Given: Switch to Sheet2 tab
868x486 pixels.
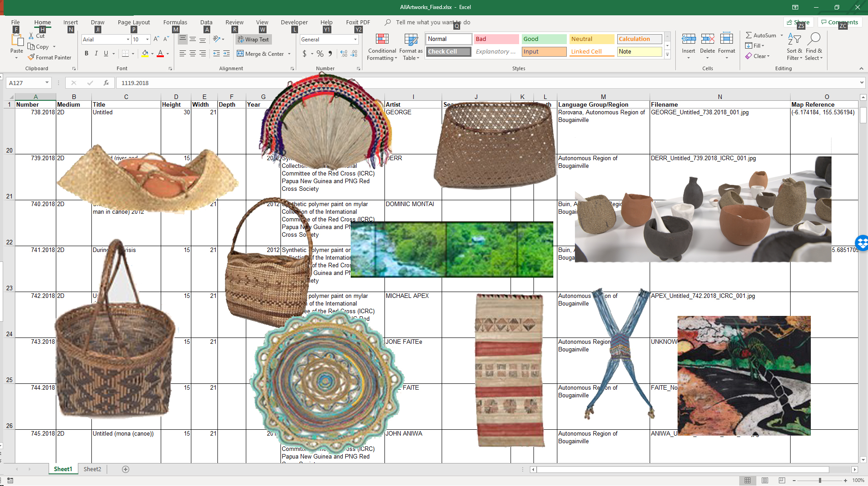Looking at the screenshot, I should (92, 469).
